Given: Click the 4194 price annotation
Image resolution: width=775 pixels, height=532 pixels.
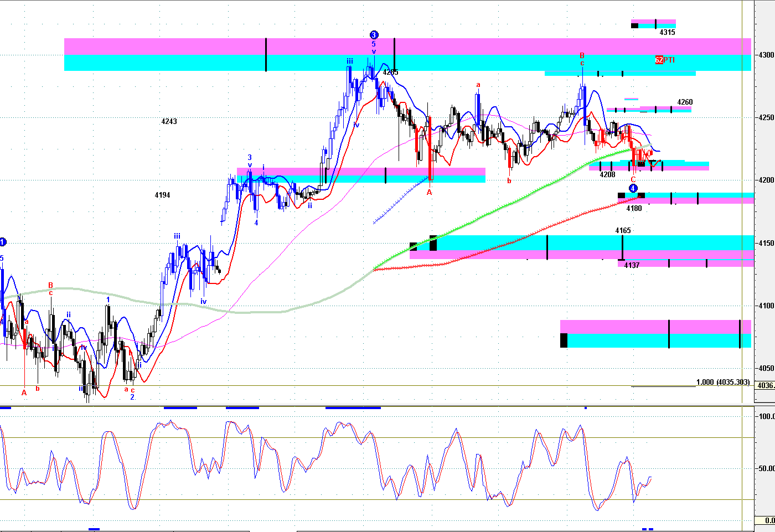Looking at the screenshot, I should pos(163,195).
